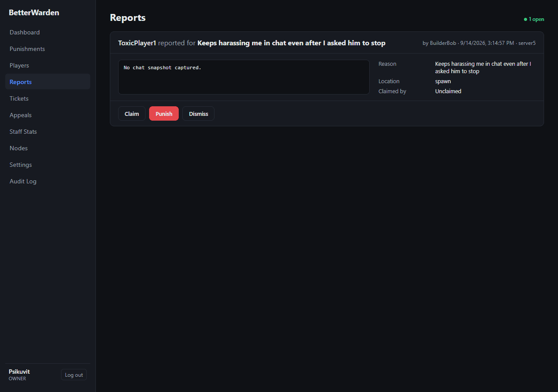Viewport: 558px width, 392px height.
Task: Claim the ToxicPlayer1 report
Action: pyautogui.click(x=132, y=114)
